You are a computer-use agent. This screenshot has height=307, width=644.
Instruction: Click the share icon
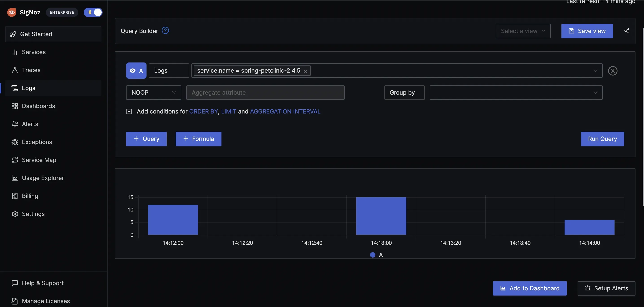coord(626,31)
